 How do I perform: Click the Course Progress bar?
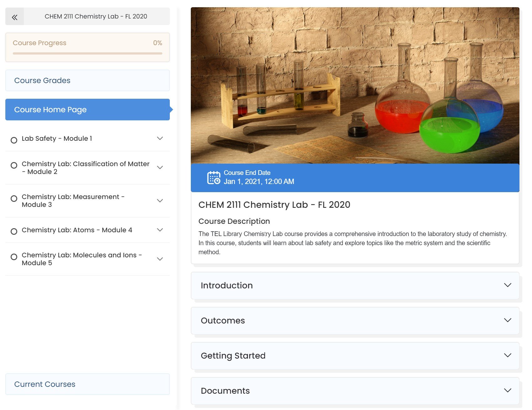(87, 54)
